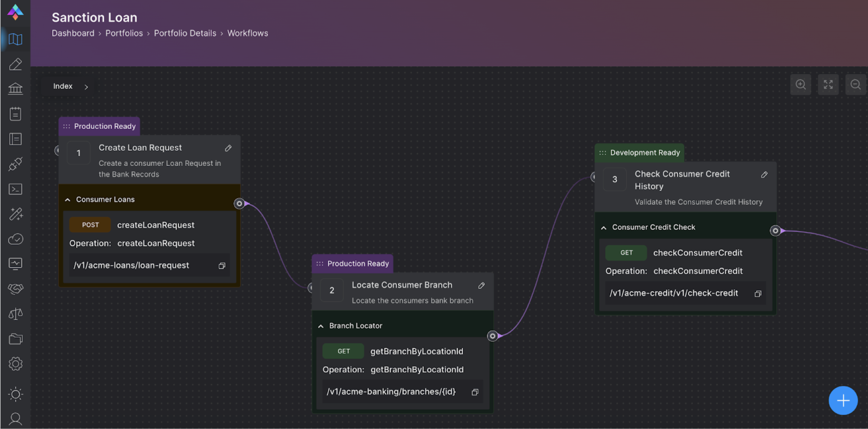This screenshot has width=868, height=429.
Task: Open the document list icon in sidebar
Action: (16, 139)
